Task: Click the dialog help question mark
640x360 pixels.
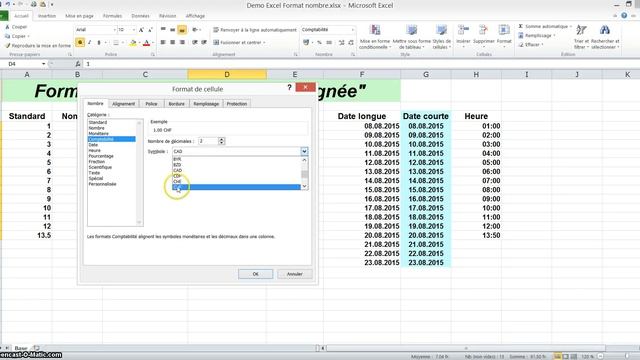Action: pyautogui.click(x=289, y=87)
